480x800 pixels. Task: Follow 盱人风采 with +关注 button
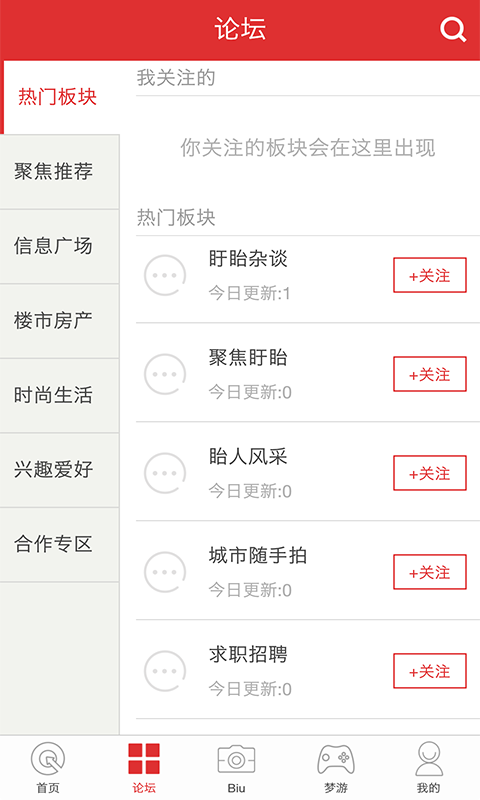click(x=430, y=473)
